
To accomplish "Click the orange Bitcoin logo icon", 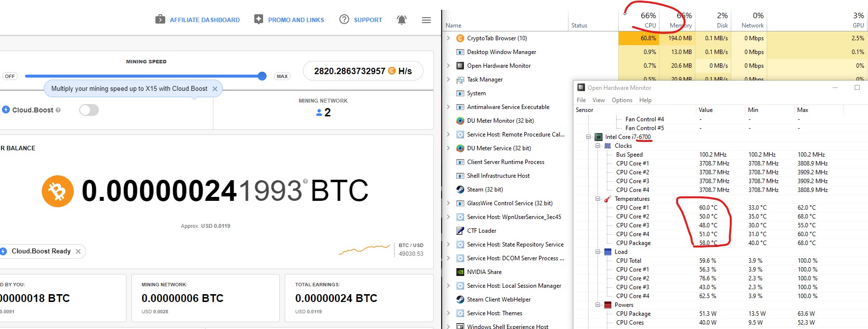I will [58, 191].
